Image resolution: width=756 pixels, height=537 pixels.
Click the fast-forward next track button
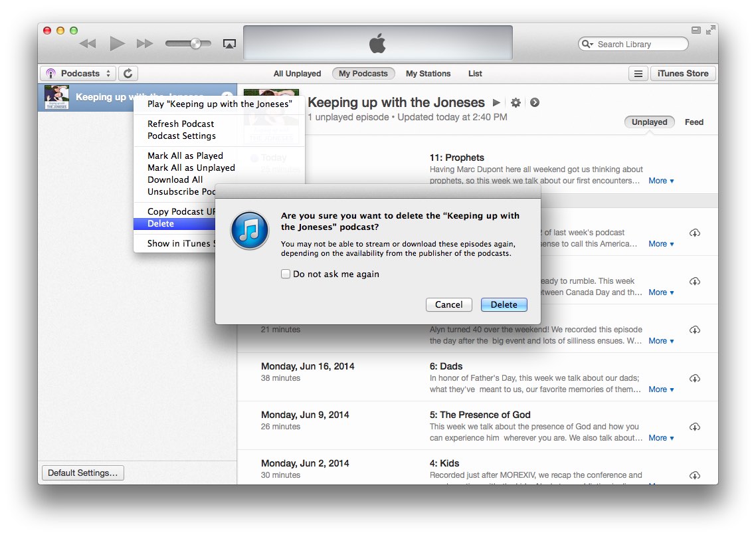tap(145, 44)
